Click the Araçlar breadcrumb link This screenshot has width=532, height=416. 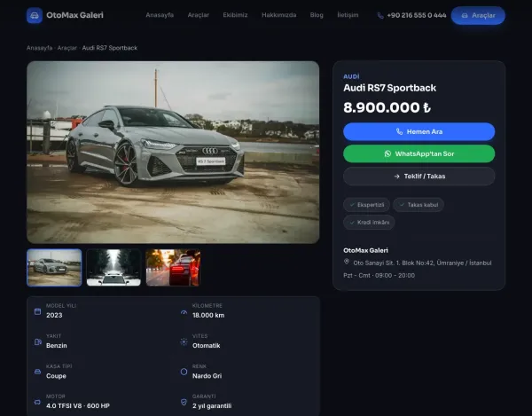66,48
